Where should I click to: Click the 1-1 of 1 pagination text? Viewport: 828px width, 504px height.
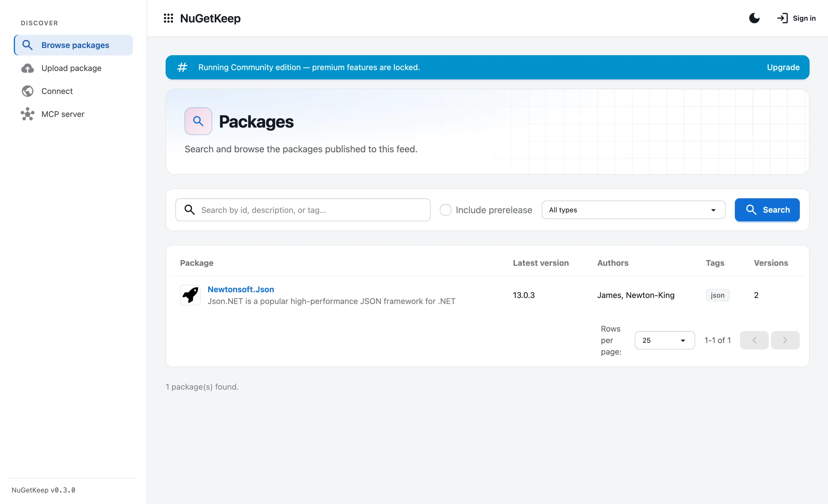(717, 340)
